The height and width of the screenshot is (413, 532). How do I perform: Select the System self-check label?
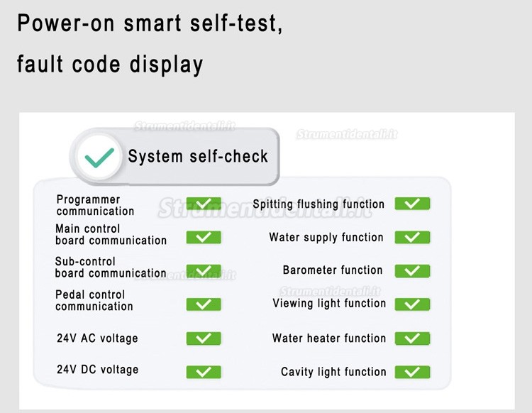click(198, 156)
